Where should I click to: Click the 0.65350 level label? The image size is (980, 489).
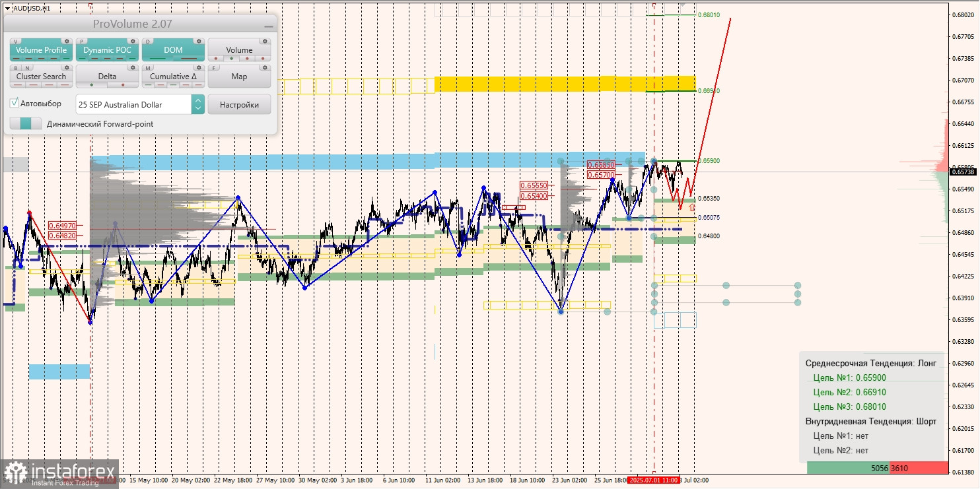point(709,198)
